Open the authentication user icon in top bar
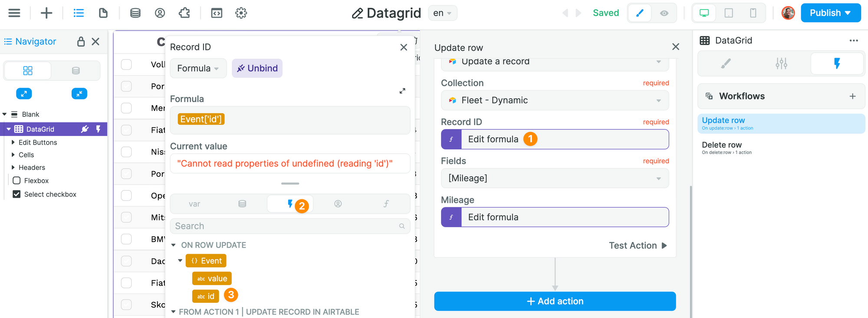The width and height of the screenshot is (868, 318). pyautogui.click(x=160, y=13)
